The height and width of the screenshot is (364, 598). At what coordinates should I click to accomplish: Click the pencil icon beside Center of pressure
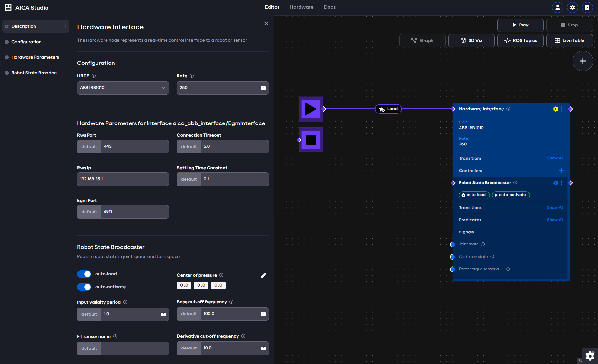coord(263,275)
